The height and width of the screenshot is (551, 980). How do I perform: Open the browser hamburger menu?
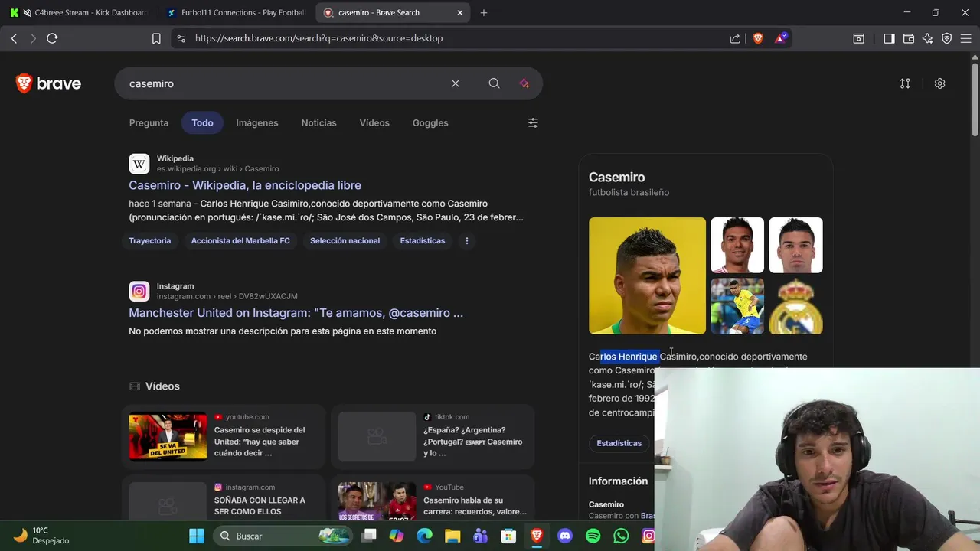[x=965, y=38]
